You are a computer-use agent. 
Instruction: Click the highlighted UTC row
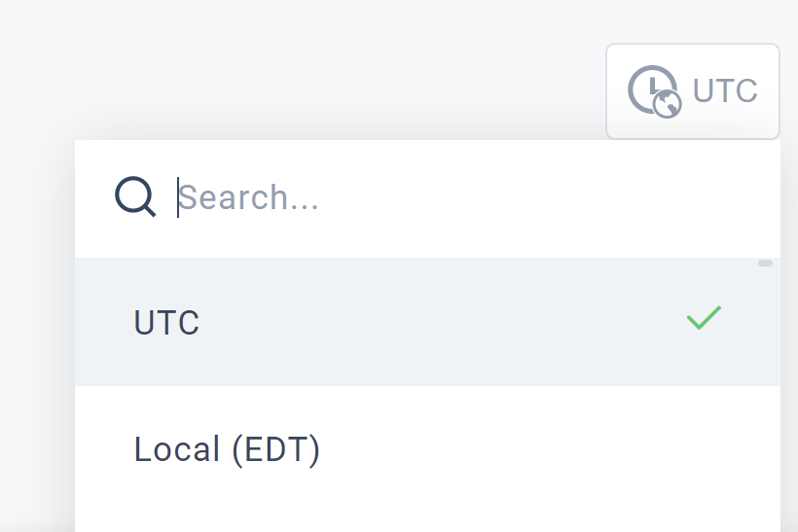click(x=427, y=322)
